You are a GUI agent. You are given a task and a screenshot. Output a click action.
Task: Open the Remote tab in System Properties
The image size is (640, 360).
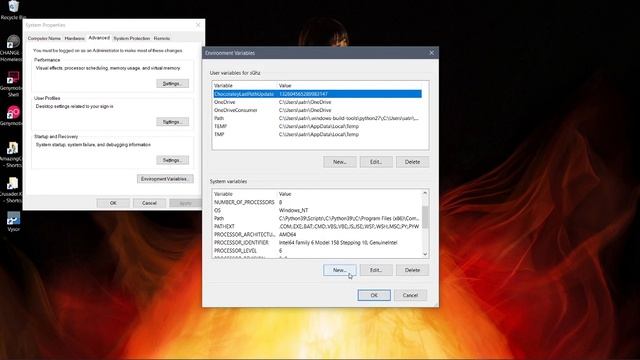pyautogui.click(x=162, y=38)
